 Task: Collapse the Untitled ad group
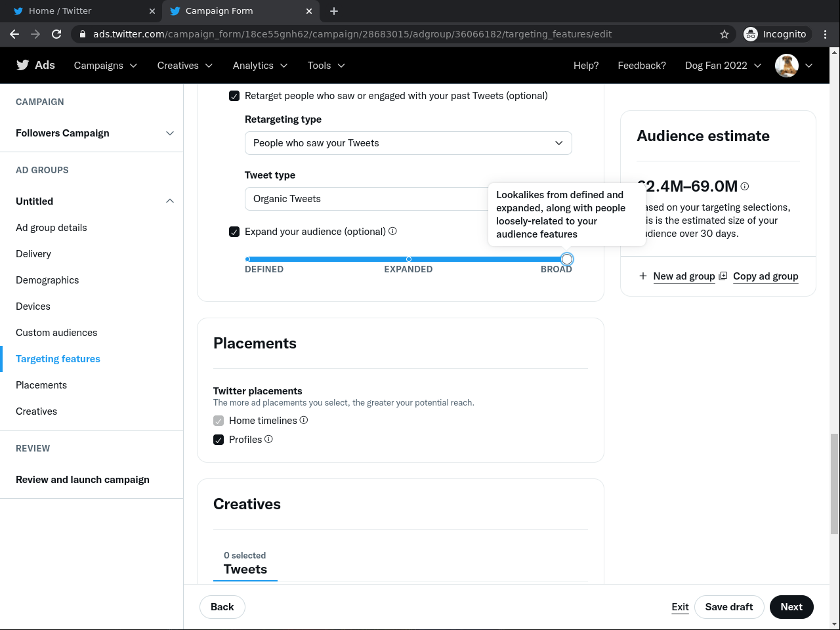click(x=170, y=201)
